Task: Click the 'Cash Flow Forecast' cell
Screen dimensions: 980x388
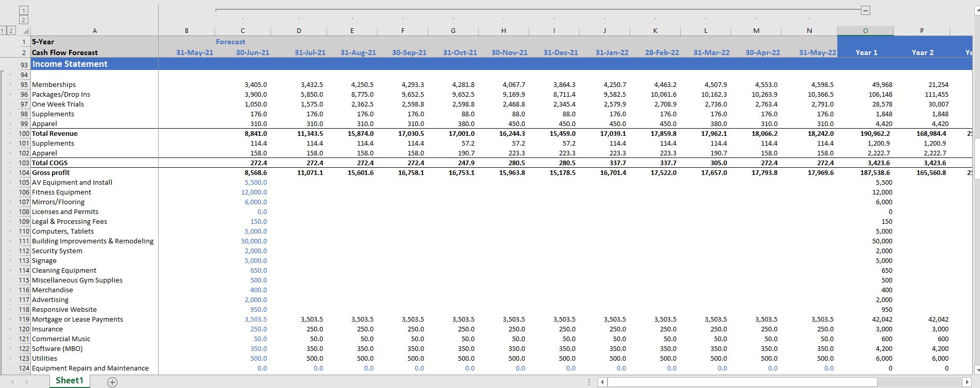Action: [x=65, y=52]
